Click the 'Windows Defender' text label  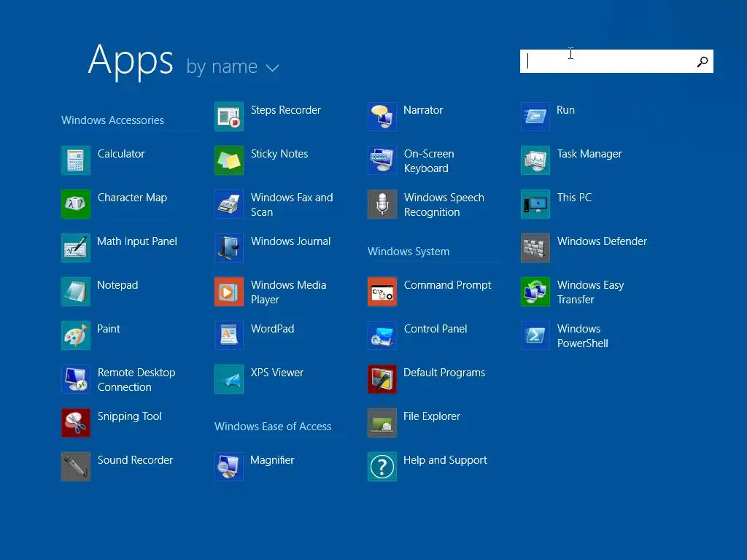(602, 241)
